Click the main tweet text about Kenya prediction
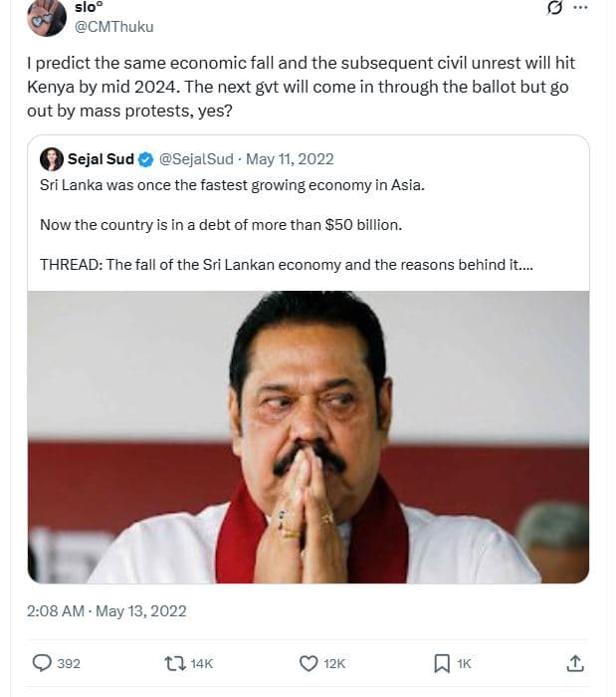Viewport: 616px width, 697px height. pos(301,87)
